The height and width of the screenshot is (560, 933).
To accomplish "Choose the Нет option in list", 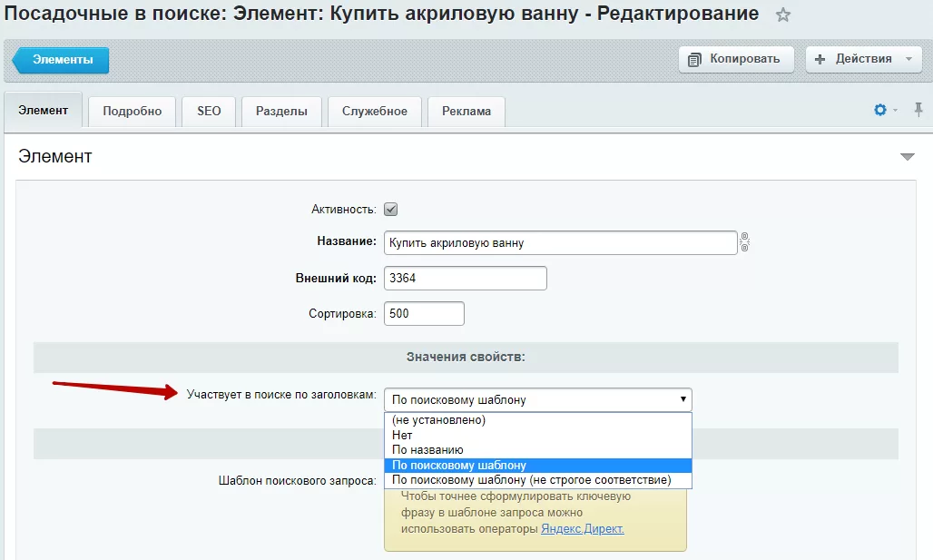I will coord(538,435).
